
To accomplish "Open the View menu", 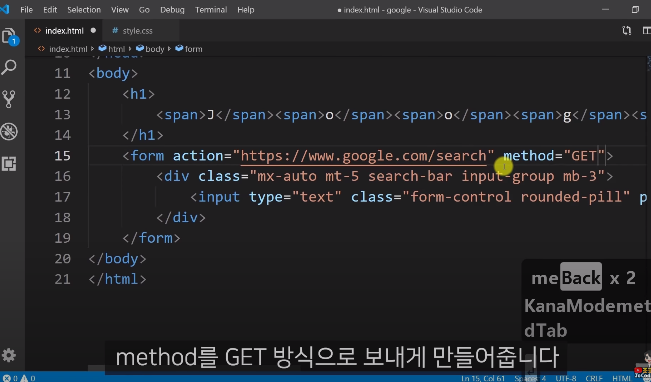I will [120, 10].
